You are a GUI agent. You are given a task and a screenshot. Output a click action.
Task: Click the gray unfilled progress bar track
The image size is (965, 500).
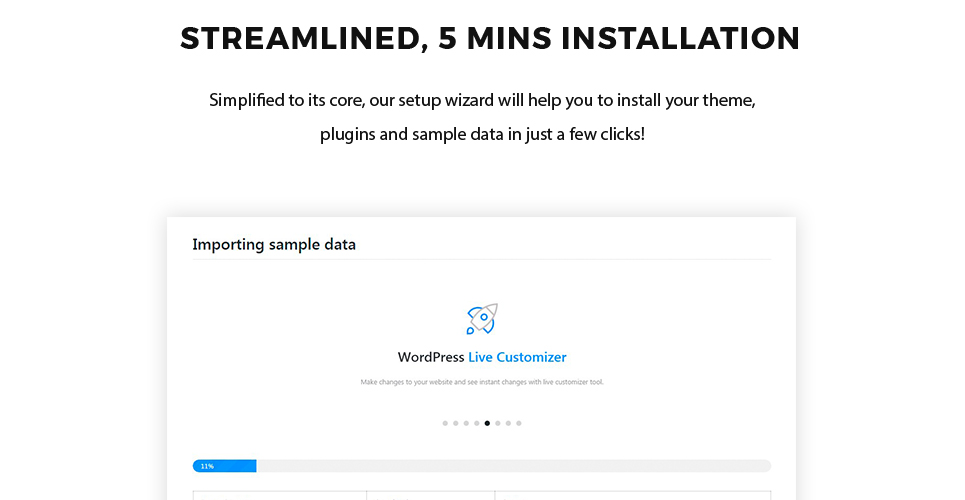click(x=514, y=466)
